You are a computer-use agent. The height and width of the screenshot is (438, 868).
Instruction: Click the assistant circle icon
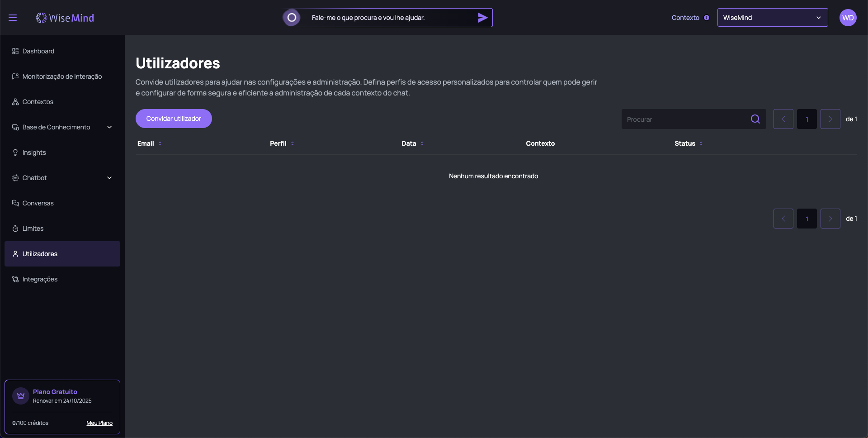point(292,18)
